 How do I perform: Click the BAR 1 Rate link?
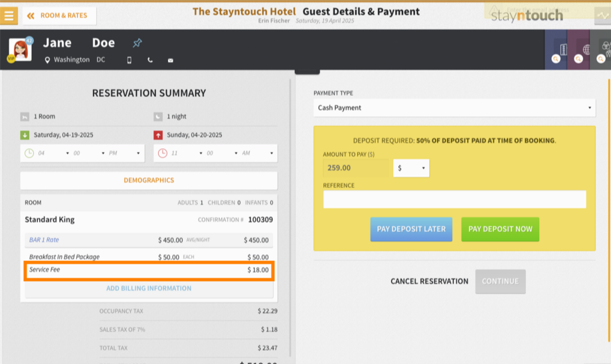coord(44,240)
